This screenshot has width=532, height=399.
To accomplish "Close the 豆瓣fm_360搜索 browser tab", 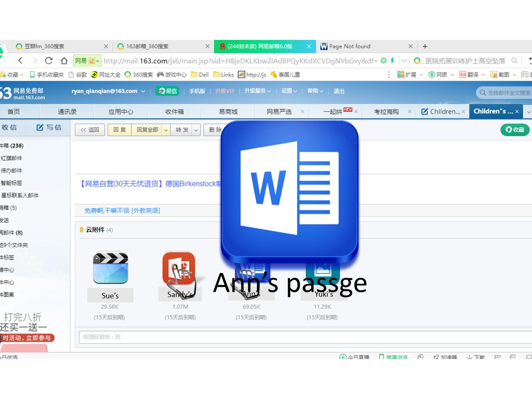I will [x=106, y=46].
